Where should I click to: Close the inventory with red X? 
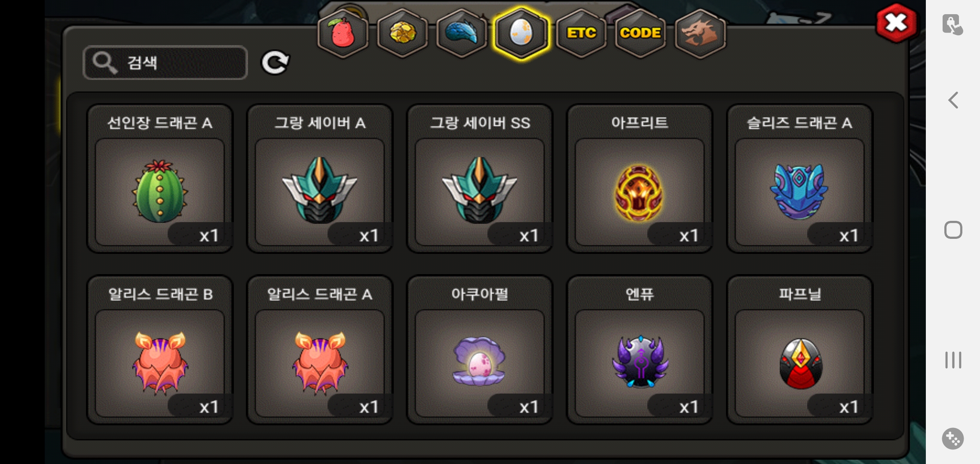coord(896,23)
